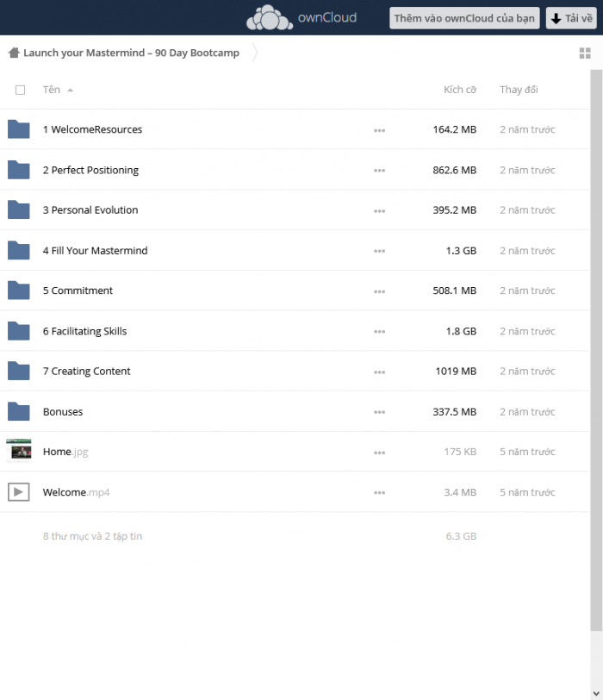Switch to grid view with the squares icon
Image resolution: width=603 pixels, height=700 pixels.
pyautogui.click(x=585, y=53)
